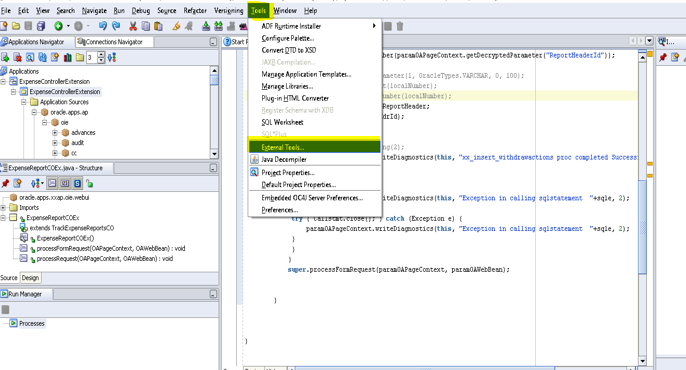Image resolution: width=686 pixels, height=370 pixels.
Task: Click the New View icon in Structure toolbar
Action: tap(18, 183)
